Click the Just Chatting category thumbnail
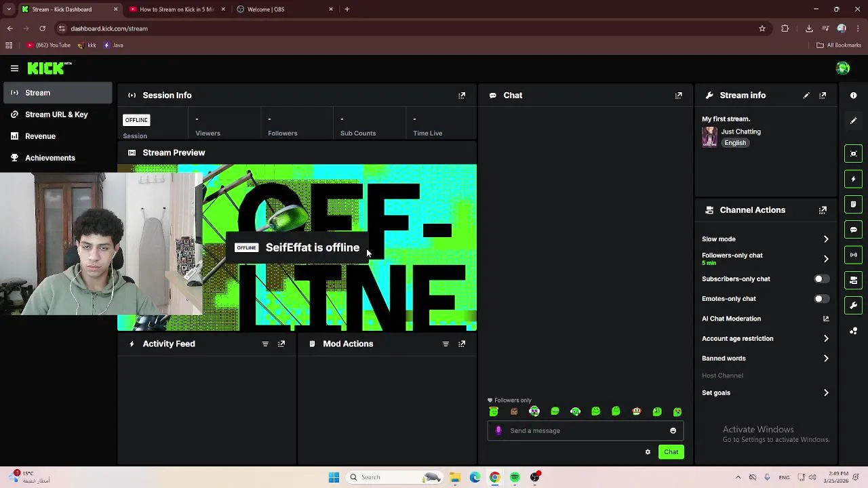Viewport: 868px width, 488px height. (x=709, y=137)
